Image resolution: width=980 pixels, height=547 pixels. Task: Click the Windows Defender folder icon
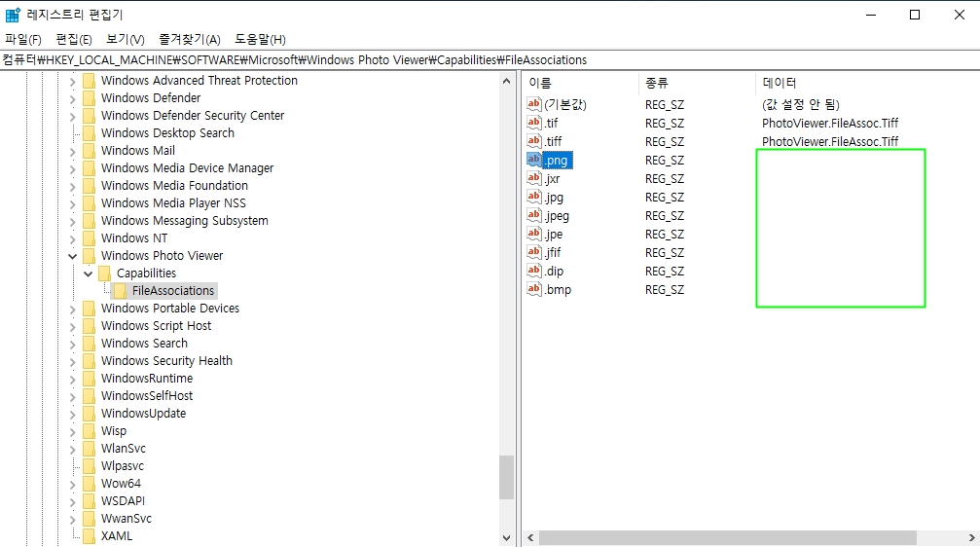tap(89, 98)
